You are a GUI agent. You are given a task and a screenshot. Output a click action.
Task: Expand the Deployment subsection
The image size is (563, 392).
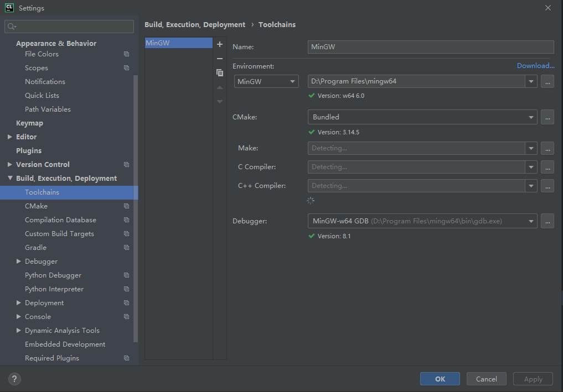pyautogui.click(x=19, y=302)
